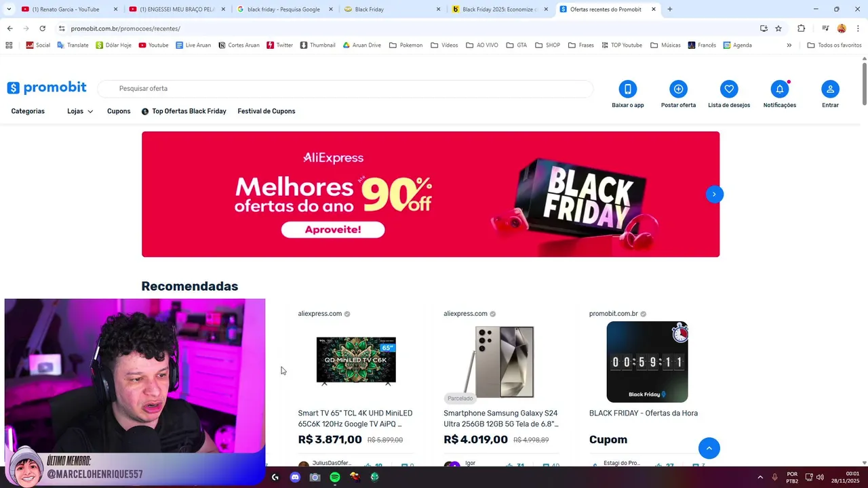The image size is (868, 488).
Task: Click the Aproveite! banner button
Action: click(x=333, y=230)
